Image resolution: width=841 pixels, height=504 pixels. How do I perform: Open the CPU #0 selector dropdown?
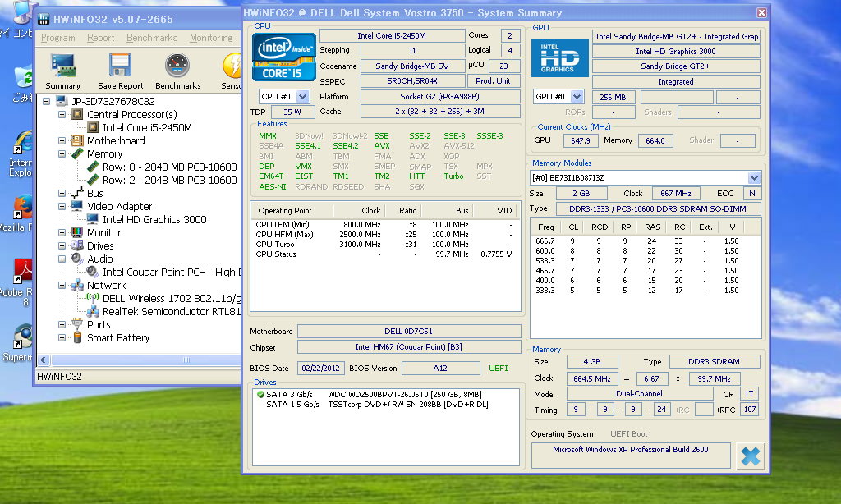click(301, 96)
